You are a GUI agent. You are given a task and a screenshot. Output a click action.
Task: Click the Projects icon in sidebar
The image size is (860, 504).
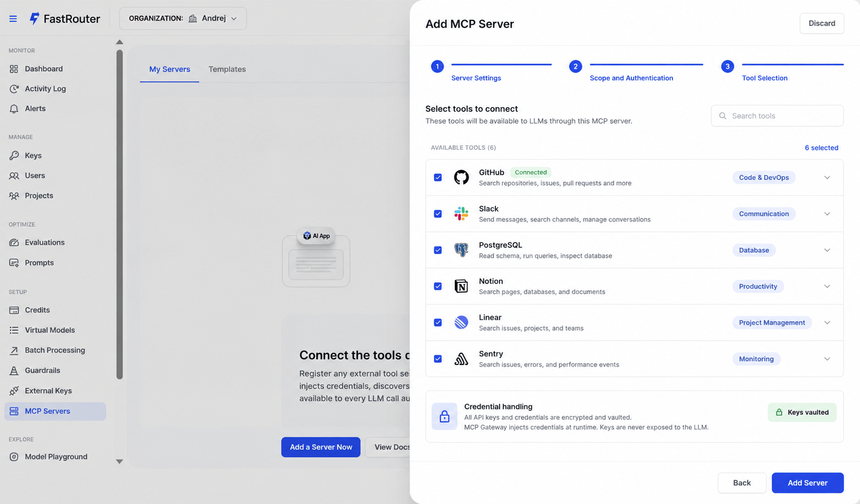point(14,196)
